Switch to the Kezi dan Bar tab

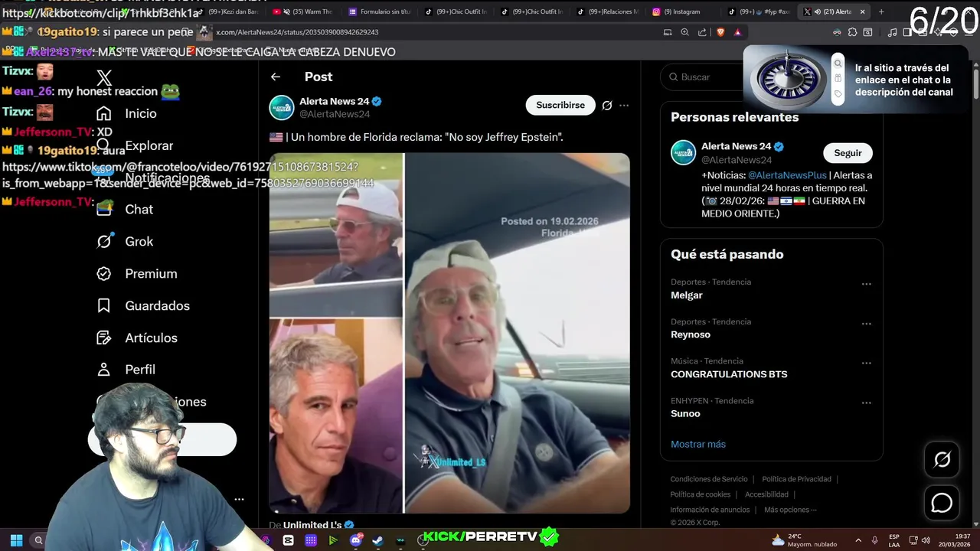click(230, 11)
